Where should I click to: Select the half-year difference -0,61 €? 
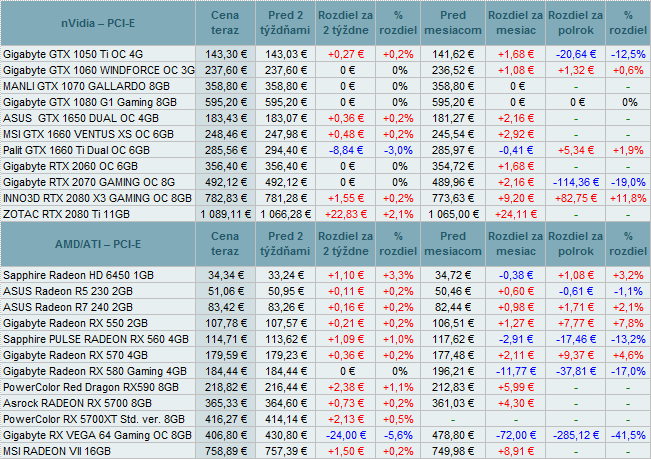pos(576,291)
